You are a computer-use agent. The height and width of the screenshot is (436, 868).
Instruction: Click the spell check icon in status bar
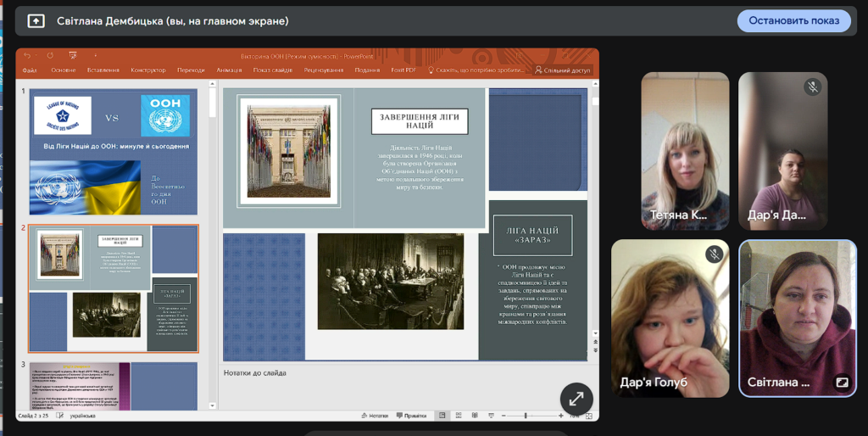click(58, 416)
